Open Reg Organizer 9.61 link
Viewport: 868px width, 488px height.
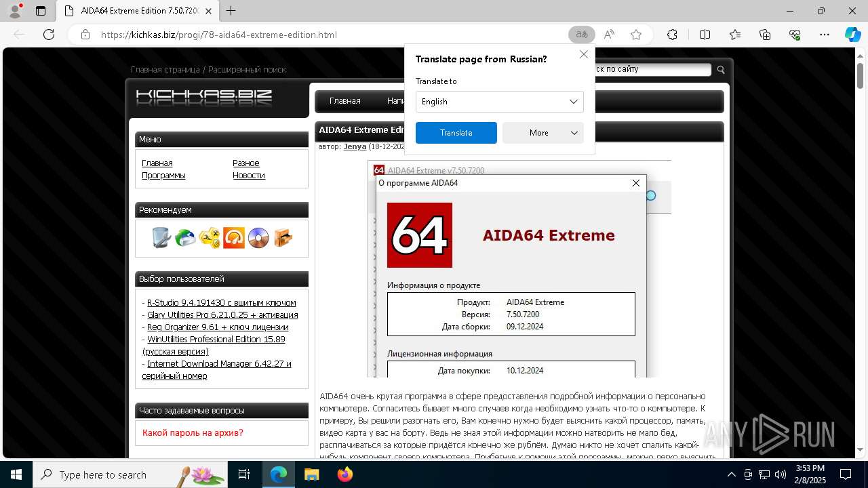click(218, 327)
